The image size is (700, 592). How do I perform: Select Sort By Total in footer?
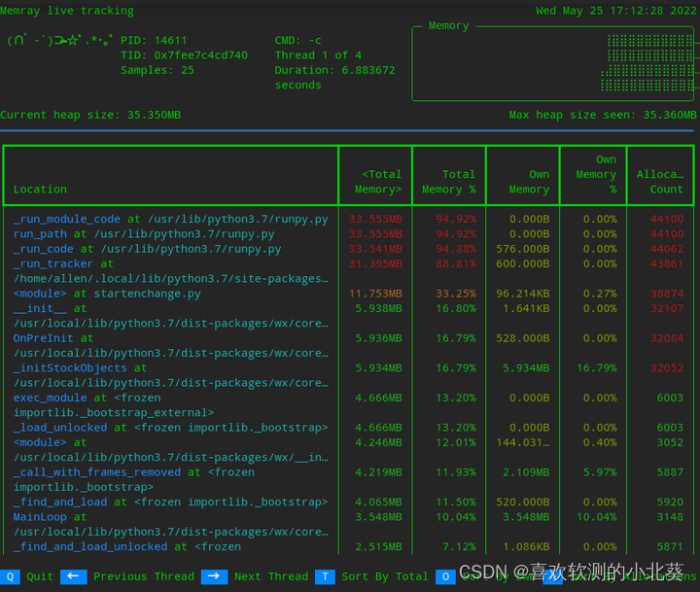(385, 576)
